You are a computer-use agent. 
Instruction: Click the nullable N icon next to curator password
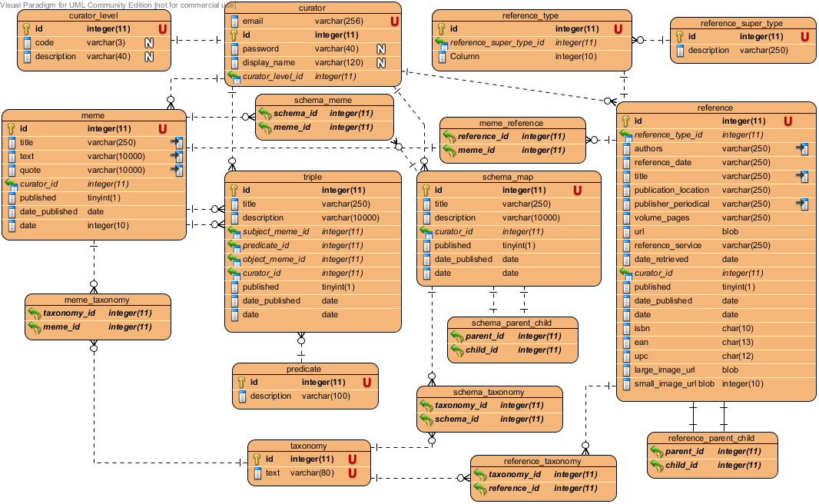[x=380, y=49]
